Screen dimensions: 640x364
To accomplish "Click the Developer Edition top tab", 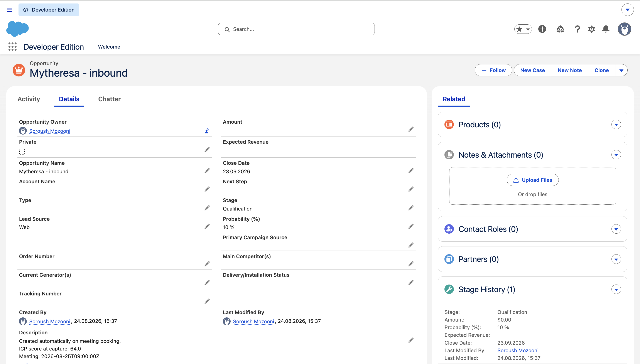I will pos(49,10).
